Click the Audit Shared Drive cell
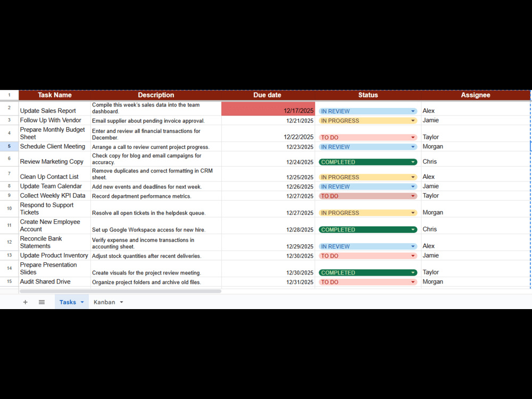 [x=55, y=281]
